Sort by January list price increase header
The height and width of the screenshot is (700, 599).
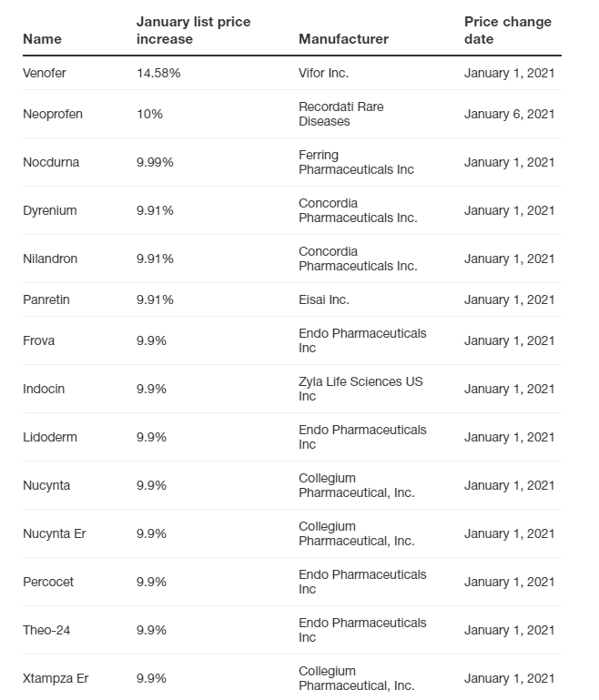(193, 30)
